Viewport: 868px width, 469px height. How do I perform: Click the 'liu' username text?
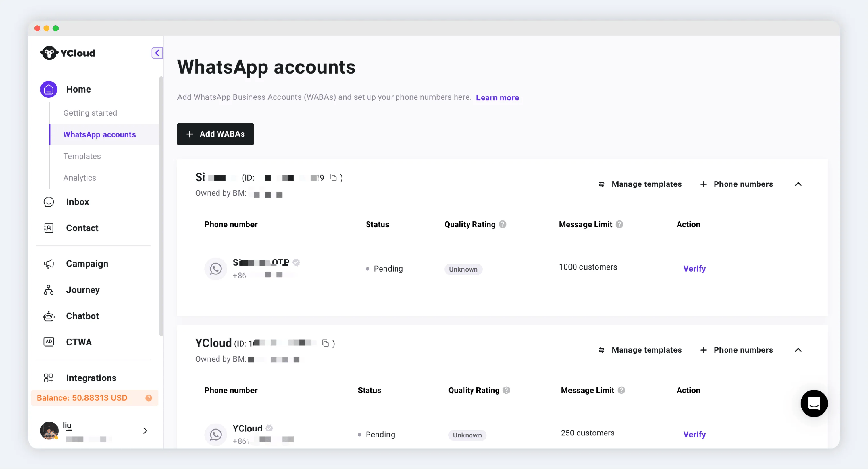pos(67,426)
